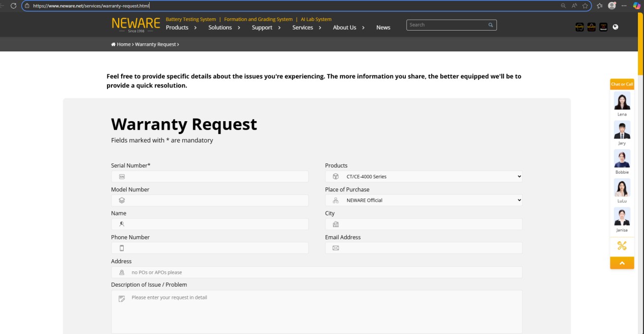Go to the News menu item

pyautogui.click(x=383, y=27)
